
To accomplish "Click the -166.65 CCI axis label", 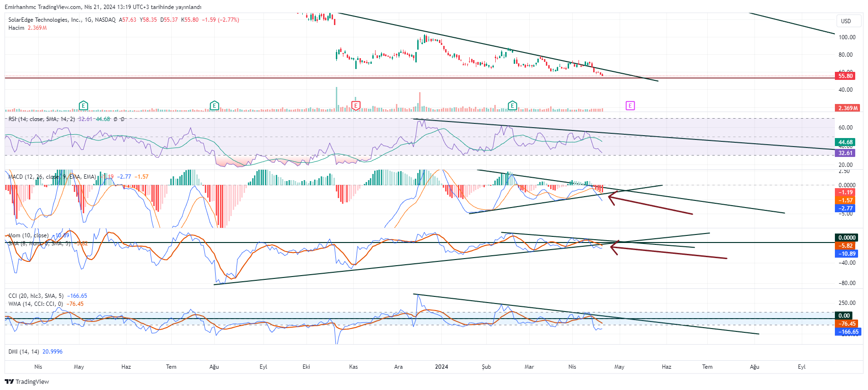I will click(848, 332).
